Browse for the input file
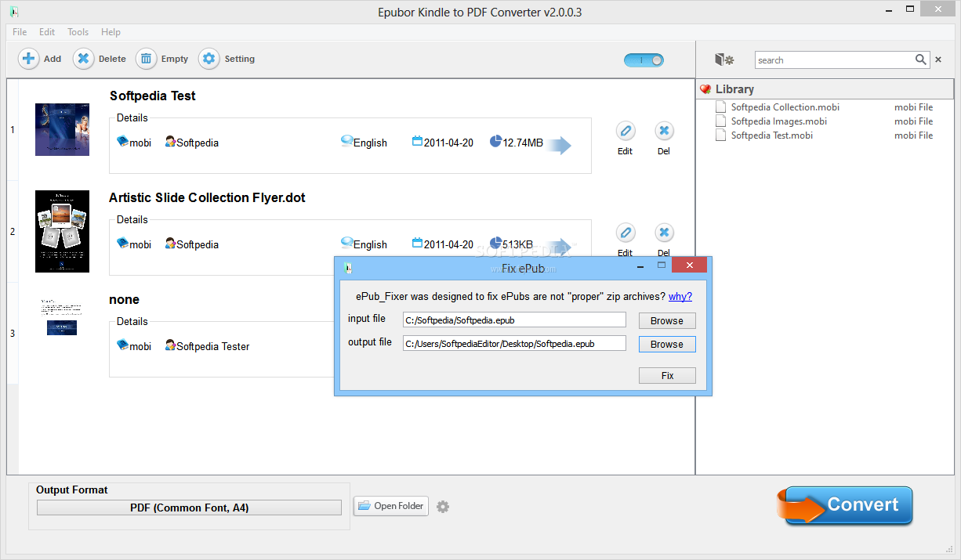 pos(667,320)
